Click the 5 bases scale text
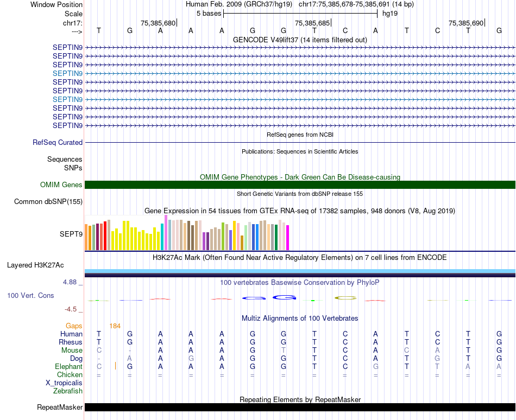 click(x=209, y=14)
